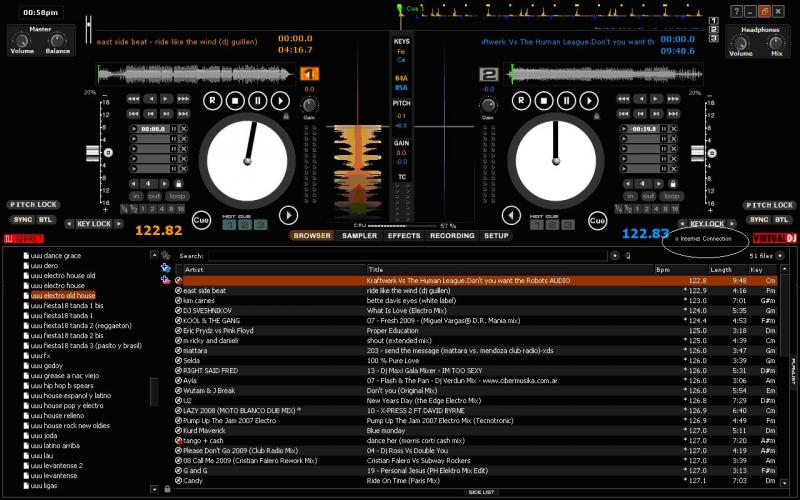Play the 00:00.0 cue point on deck 1
800x500 pixels.
[x=134, y=129]
